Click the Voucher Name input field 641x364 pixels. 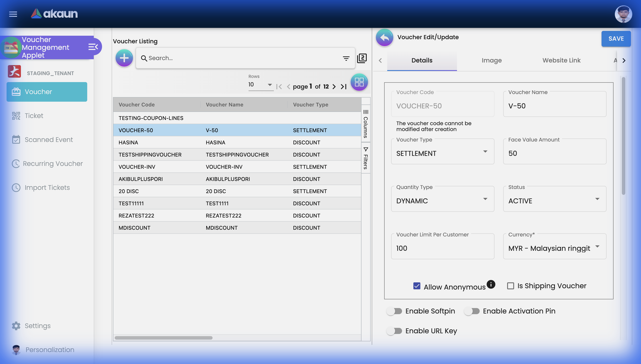coord(554,106)
